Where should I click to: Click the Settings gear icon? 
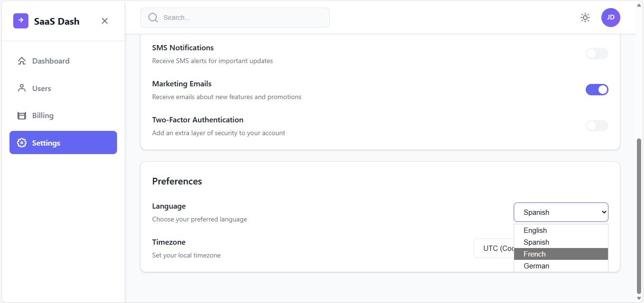point(22,143)
